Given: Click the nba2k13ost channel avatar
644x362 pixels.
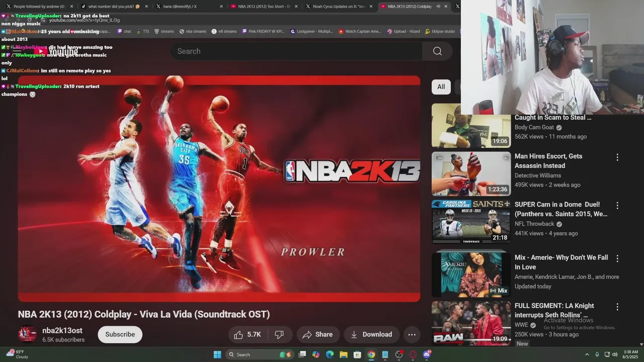Looking at the screenshot, I should pyautogui.click(x=27, y=334).
